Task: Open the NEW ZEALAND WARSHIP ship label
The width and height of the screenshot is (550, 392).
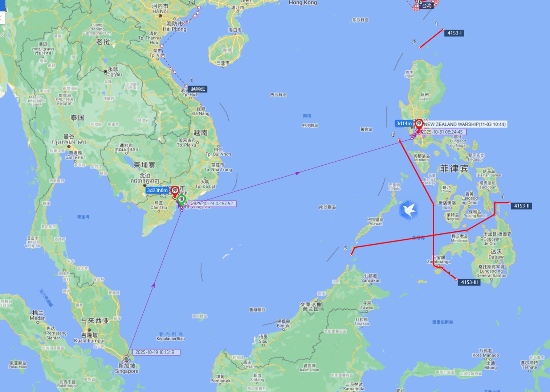Action: [x=465, y=124]
